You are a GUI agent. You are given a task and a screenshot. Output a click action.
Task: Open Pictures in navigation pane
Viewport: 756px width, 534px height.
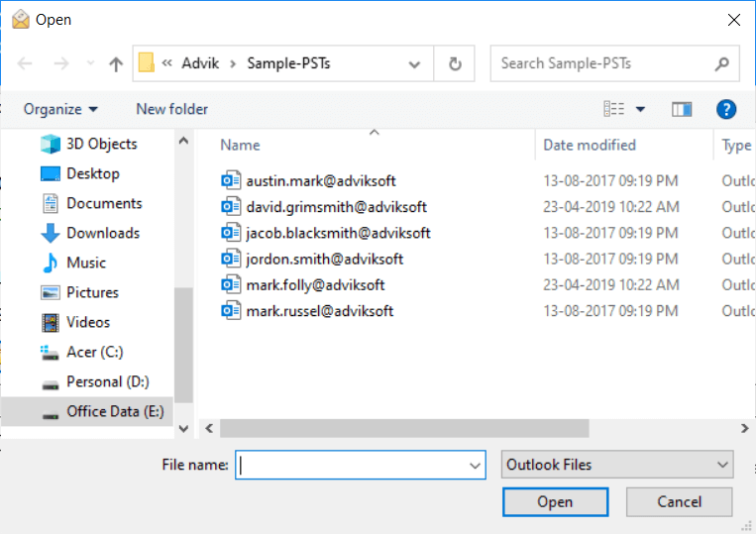[x=79, y=292]
